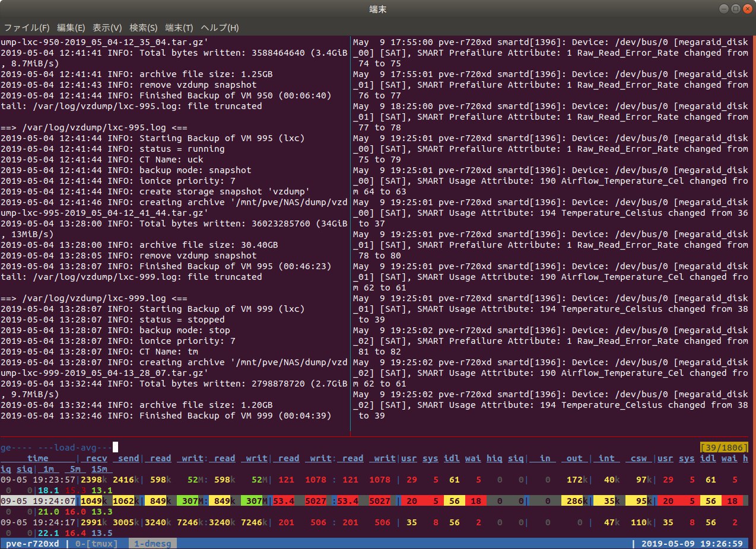Click 'm 64 to 63' airflow temperature line
The height and width of the screenshot is (549, 756).
pyautogui.click(x=380, y=191)
